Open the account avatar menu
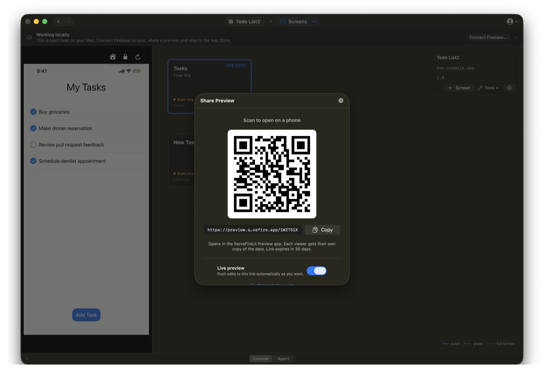The height and width of the screenshot is (392, 544). click(512, 21)
